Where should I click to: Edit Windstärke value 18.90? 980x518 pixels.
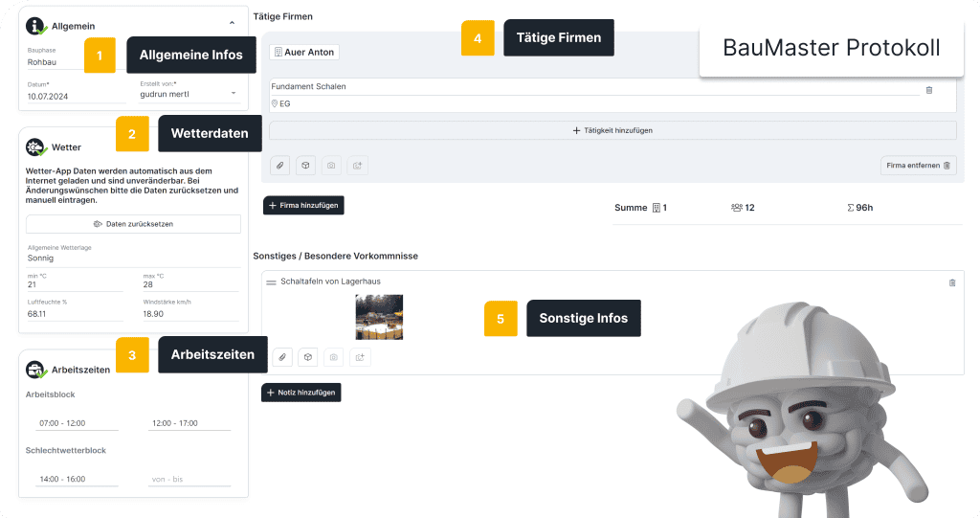190,314
